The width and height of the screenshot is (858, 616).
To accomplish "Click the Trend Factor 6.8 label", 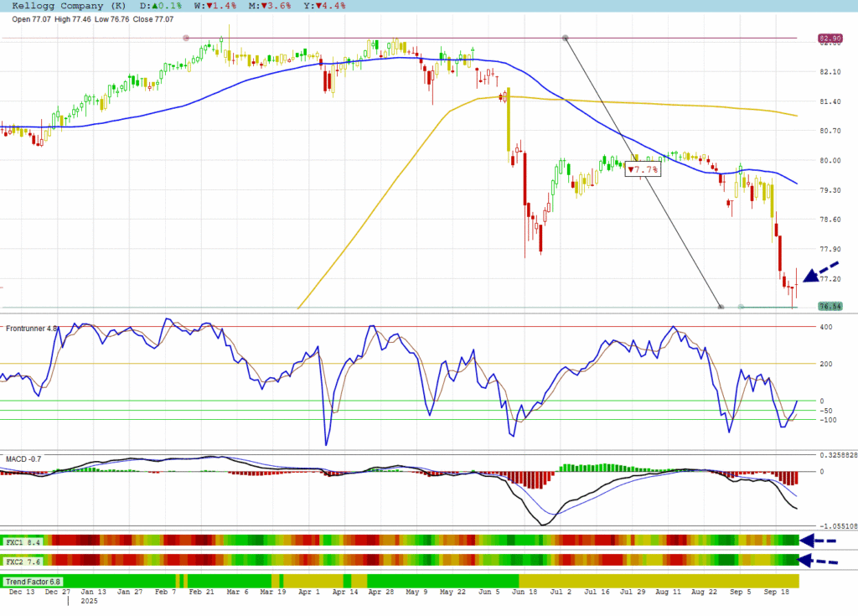I will (x=32, y=581).
